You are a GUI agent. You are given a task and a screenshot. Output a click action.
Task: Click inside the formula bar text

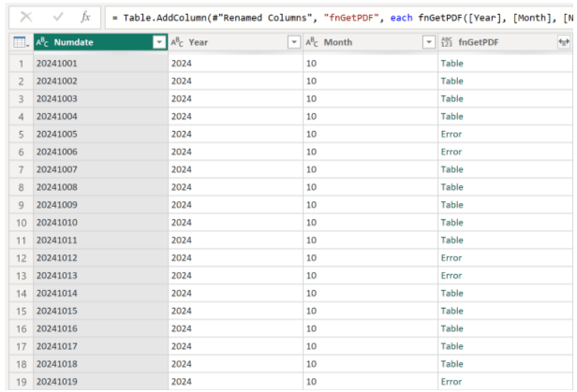(x=337, y=16)
